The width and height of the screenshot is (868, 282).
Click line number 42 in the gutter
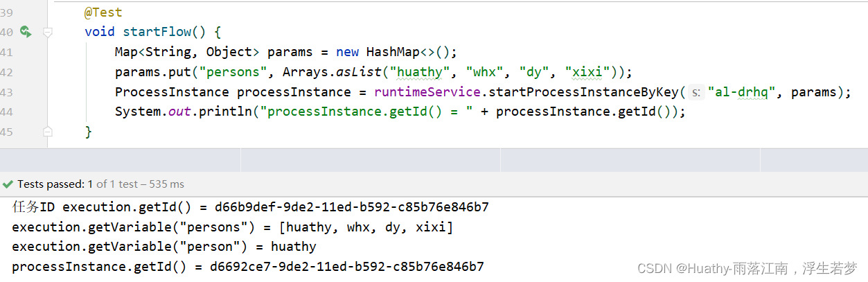point(7,72)
